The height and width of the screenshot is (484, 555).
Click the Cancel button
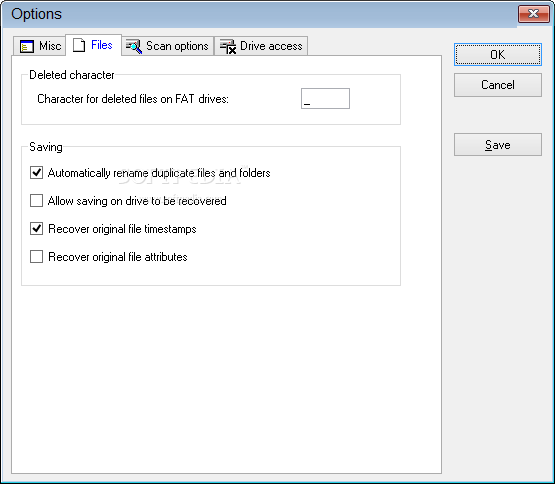coord(498,85)
